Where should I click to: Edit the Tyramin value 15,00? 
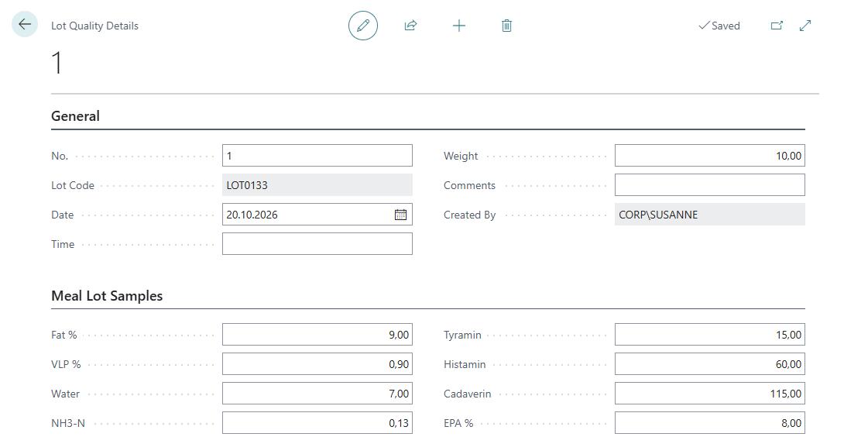(x=710, y=335)
